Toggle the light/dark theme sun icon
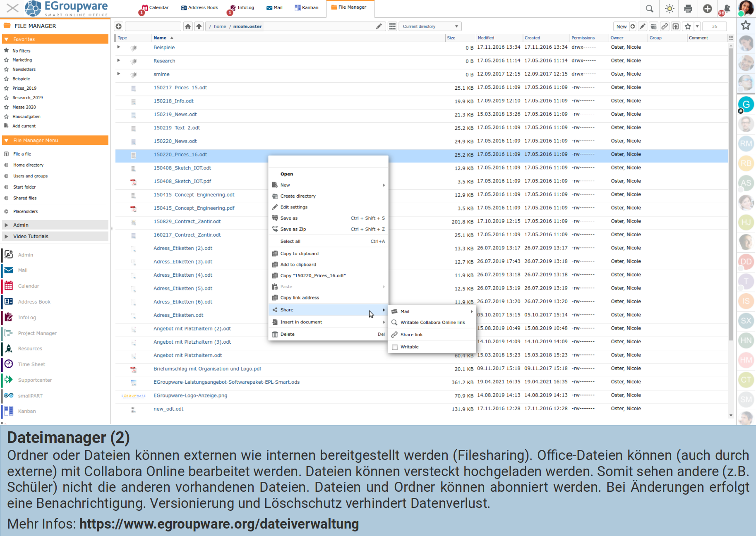This screenshot has height=536, width=756. point(670,9)
